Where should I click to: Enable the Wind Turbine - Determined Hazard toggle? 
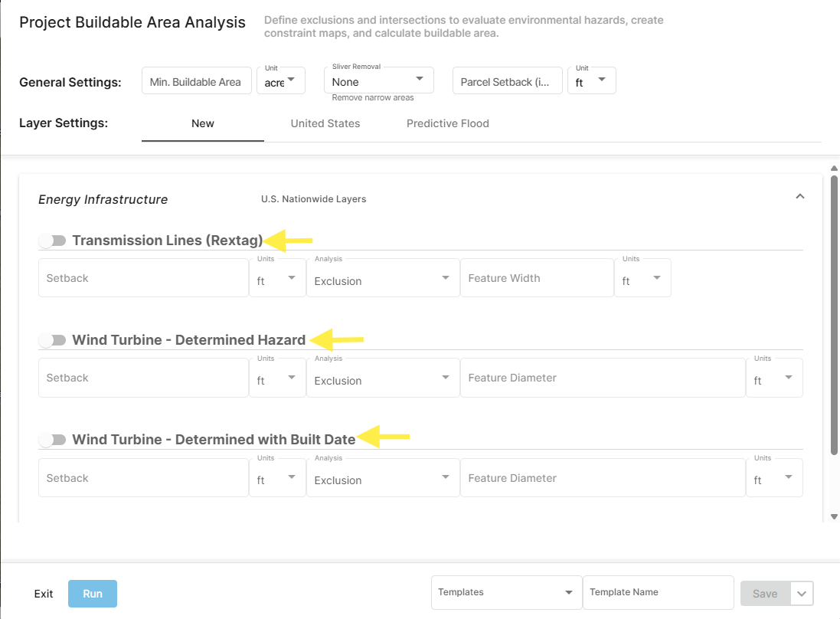pos(53,339)
